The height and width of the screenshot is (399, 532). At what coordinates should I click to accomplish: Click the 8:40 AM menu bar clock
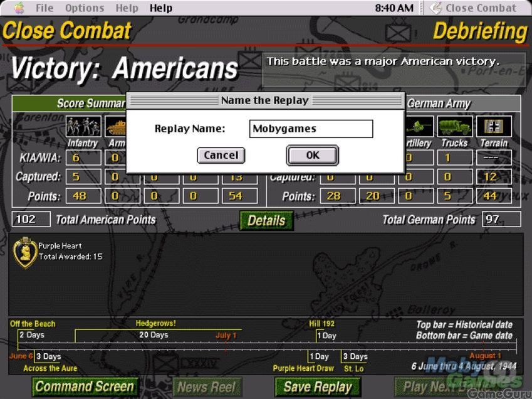(x=394, y=8)
